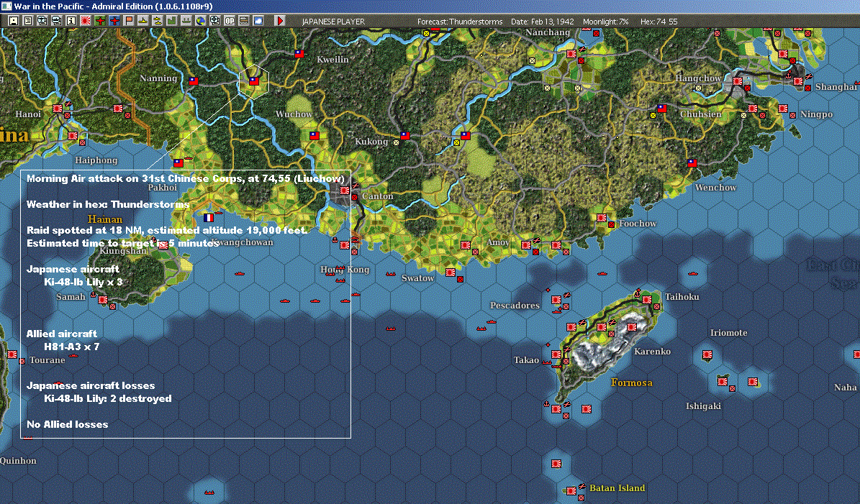Click the Quinhon city label
The width and height of the screenshot is (860, 504).
click(x=18, y=461)
